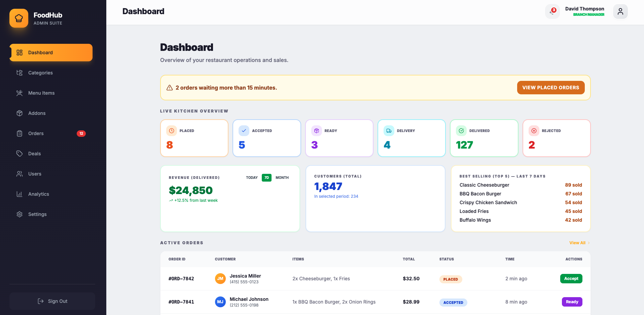The image size is (644, 315).
Task: Click the Placed clock icon
Action: point(172,131)
